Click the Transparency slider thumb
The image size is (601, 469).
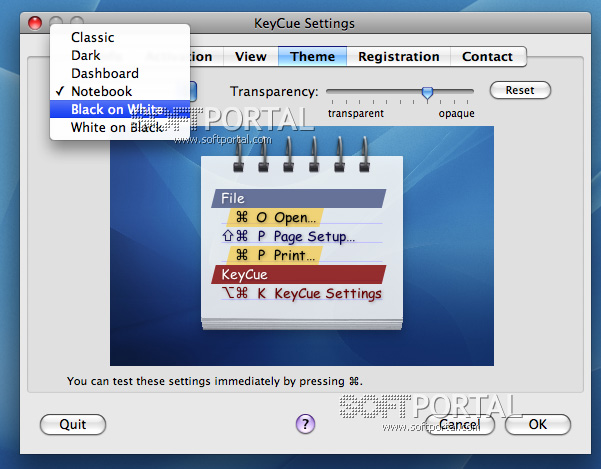click(427, 93)
